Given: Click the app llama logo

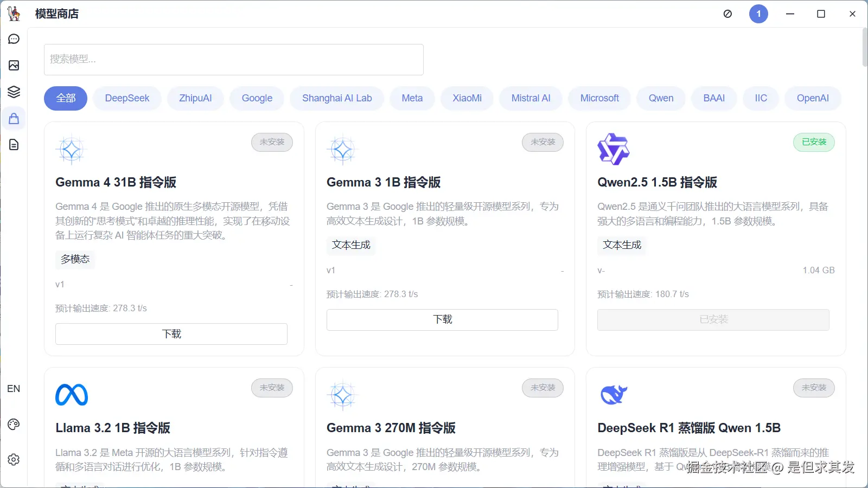Looking at the screenshot, I should coord(14,14).
